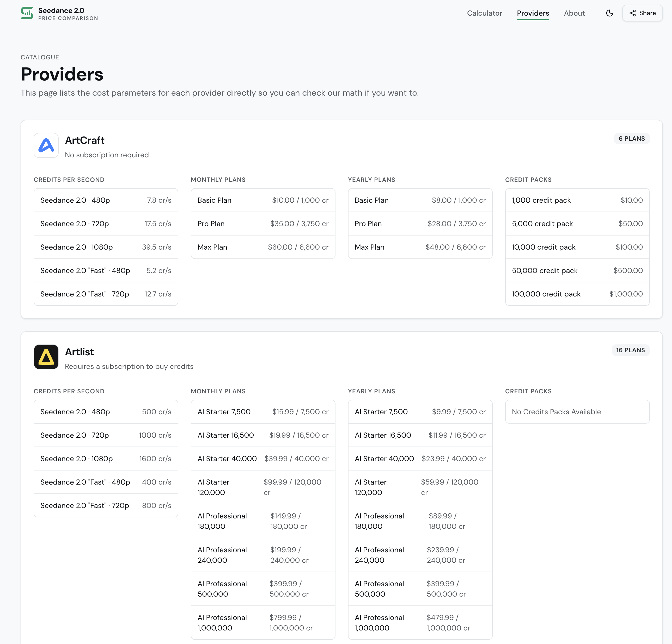Click the 16 PLANS badge on Artlist
The image size is (672, 644).
631,350
